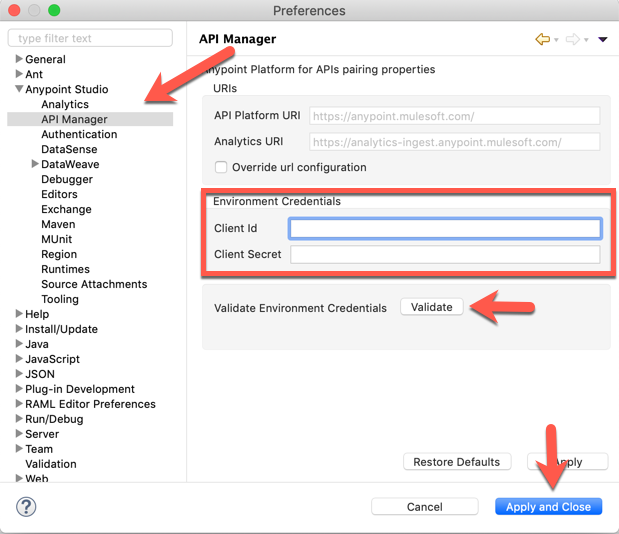This screenshot has width=619, height=534.
Task: Select Authentication in the preferences tree
Action: tap(79, 134)
